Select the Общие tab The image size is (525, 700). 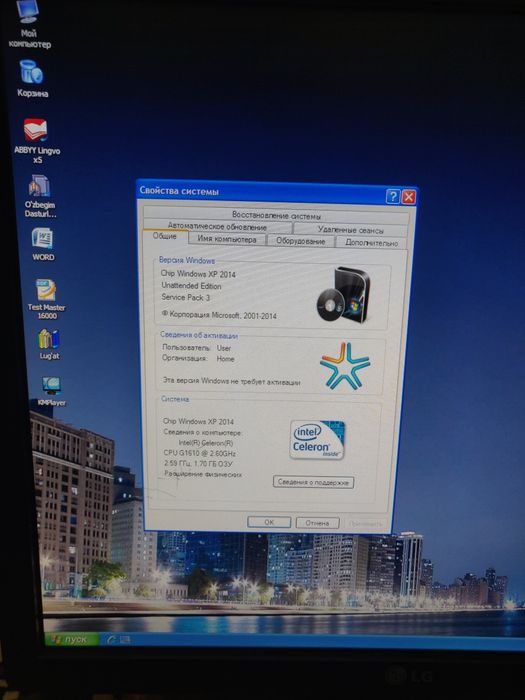coord(164,236)
